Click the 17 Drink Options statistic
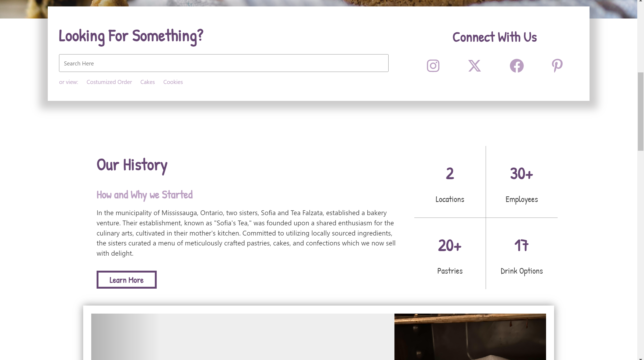This screenshot has width=644, height=360. tap(521, 256)
